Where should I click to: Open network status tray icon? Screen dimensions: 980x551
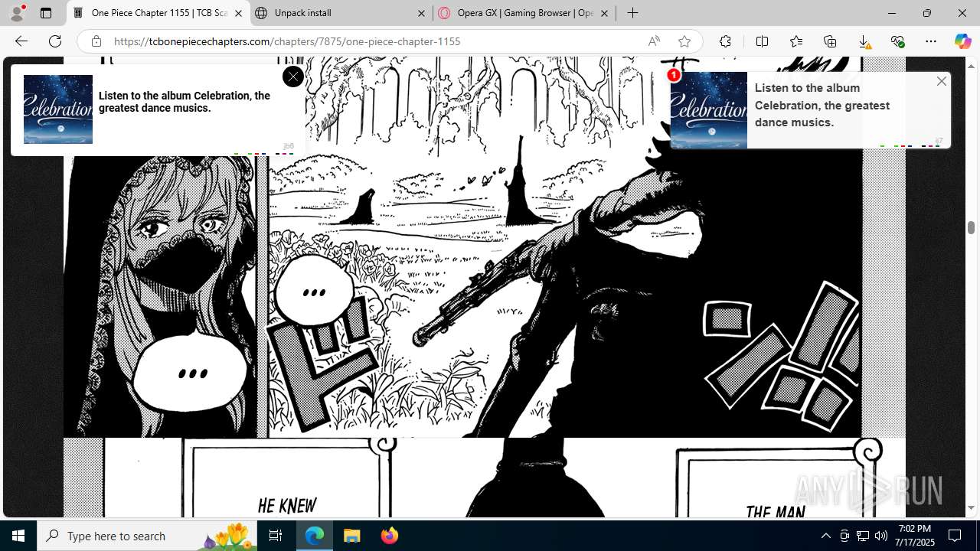point(863,536)
